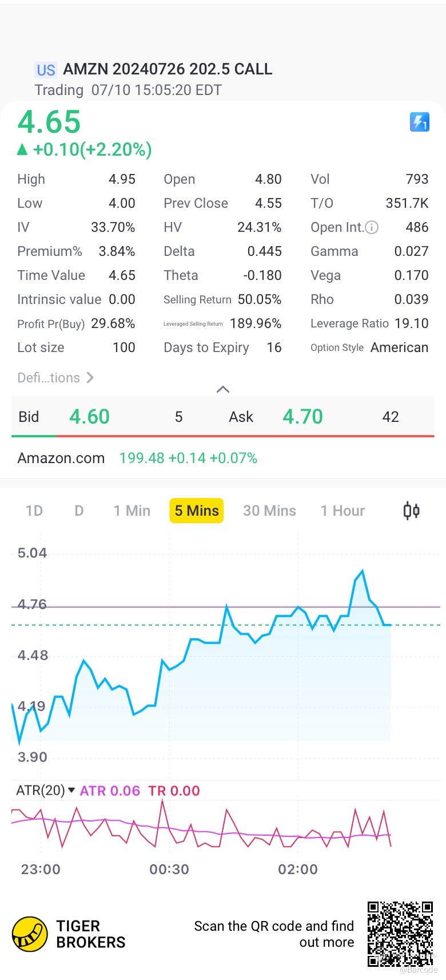Choose the 1 Hour chart interval
Viewport: 446px width, 980px height.
click(342, 511)
